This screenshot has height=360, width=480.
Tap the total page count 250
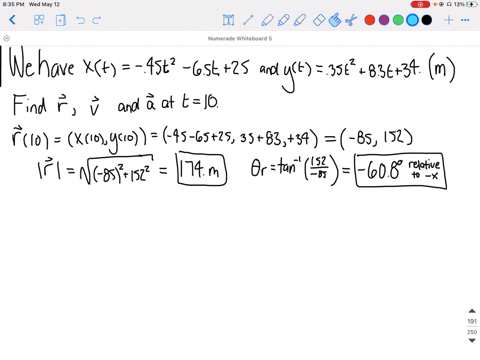tap(472, 332)
